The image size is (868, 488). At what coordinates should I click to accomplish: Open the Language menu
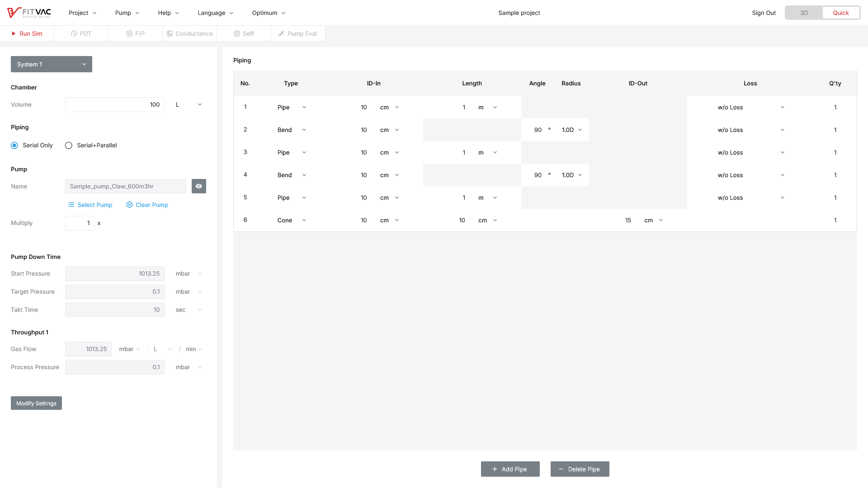(x=216, y=13)
